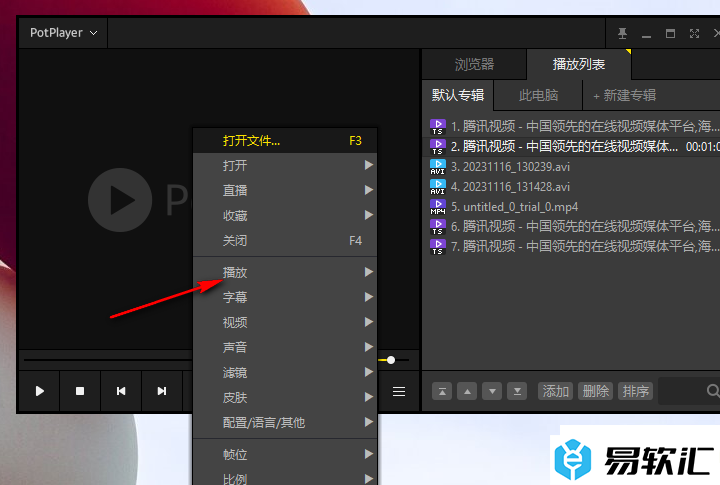This screenshot has height=485, width=720.
Task: Move selected playlist item down
Action: tap(492, 391)
